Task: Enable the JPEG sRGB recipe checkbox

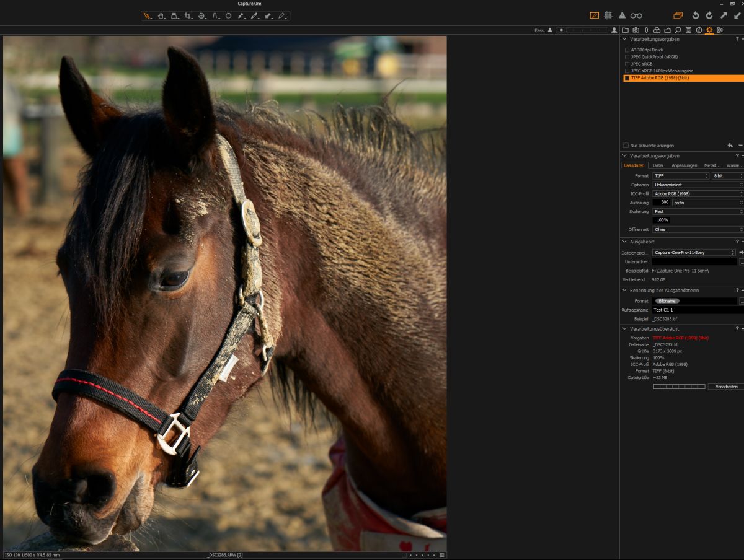Action: [627, 64]
